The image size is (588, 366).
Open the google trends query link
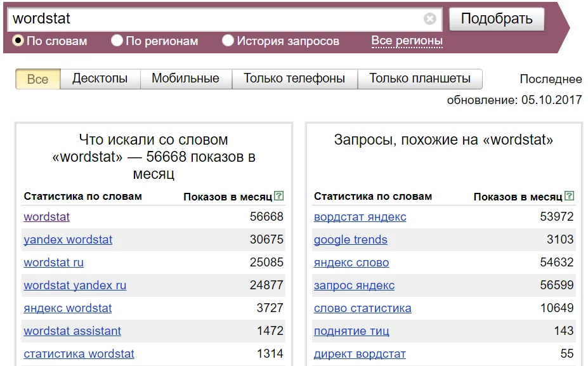click(351, 240)
